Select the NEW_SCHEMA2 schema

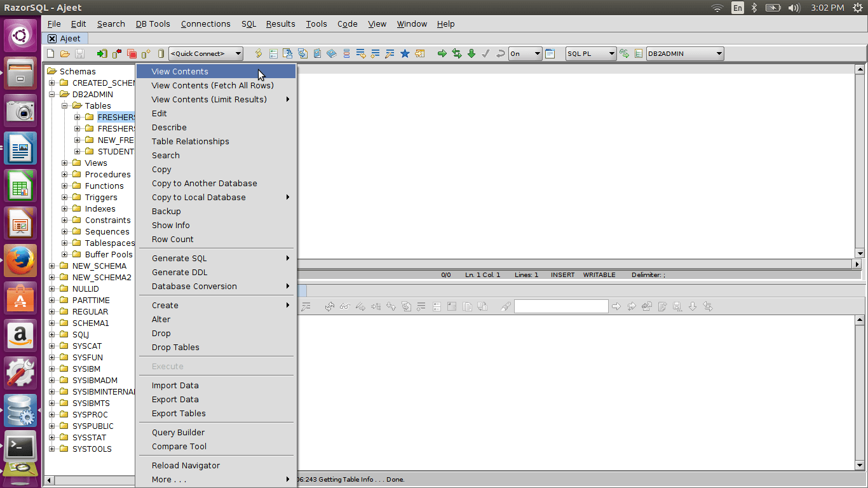coord(102,278)
